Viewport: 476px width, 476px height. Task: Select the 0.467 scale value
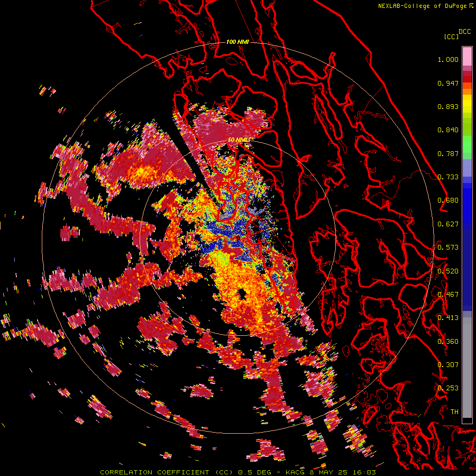tap(448, 295)
